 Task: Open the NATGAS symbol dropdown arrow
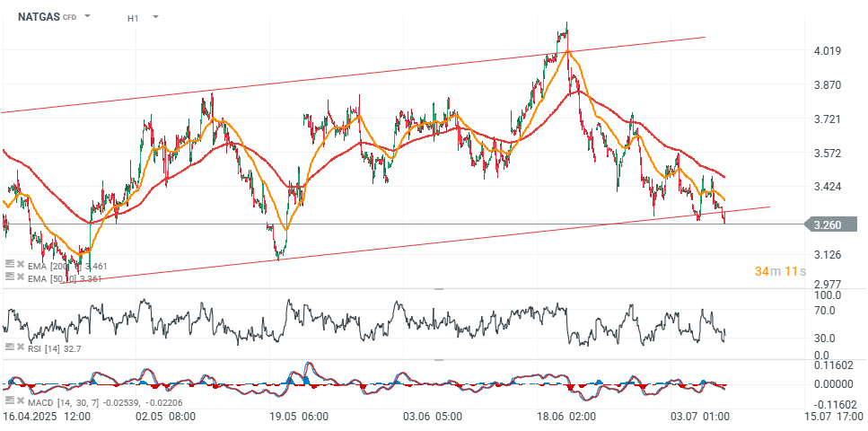coord(87,16)
